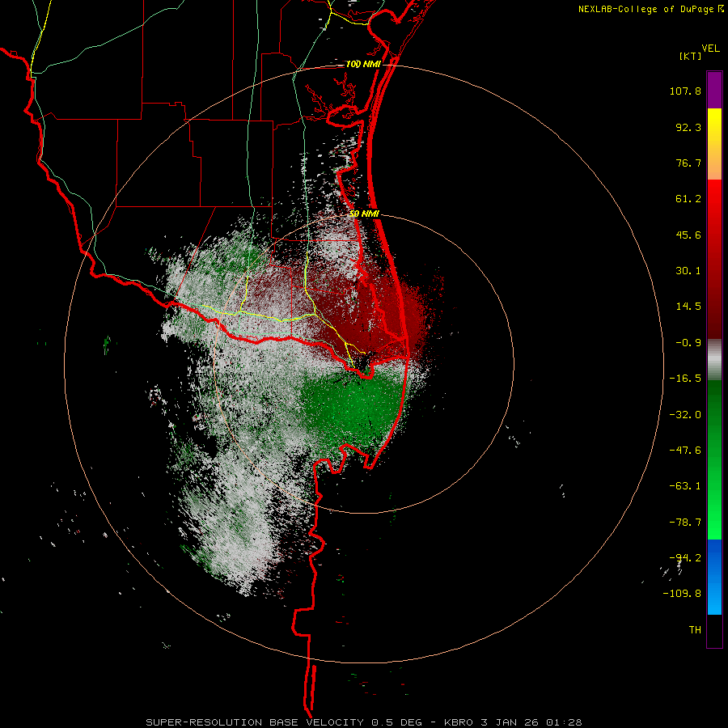Click the large red outbound velocity area
This screenshot has height=728, width=728.
pyautogui.click(x=371, y=315)
